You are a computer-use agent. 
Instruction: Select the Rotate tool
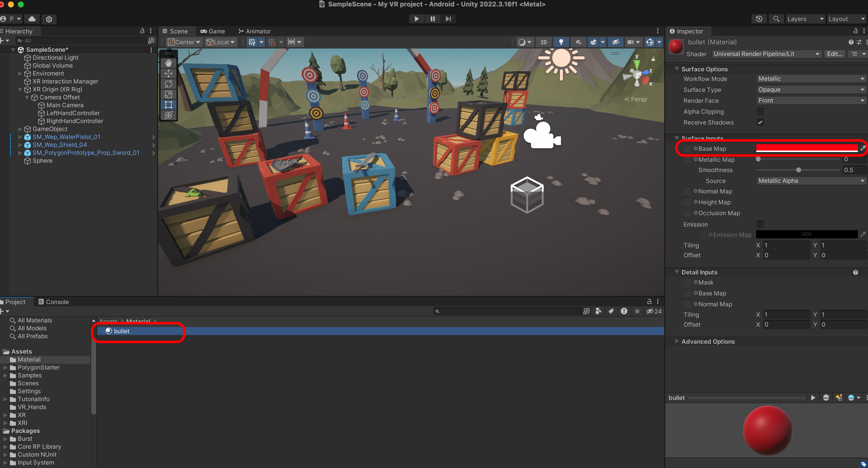point(169,84)
